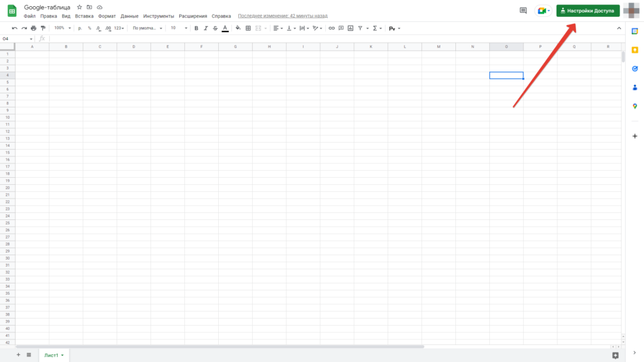Click the Настройки Доступа share button

pos(587,11)
